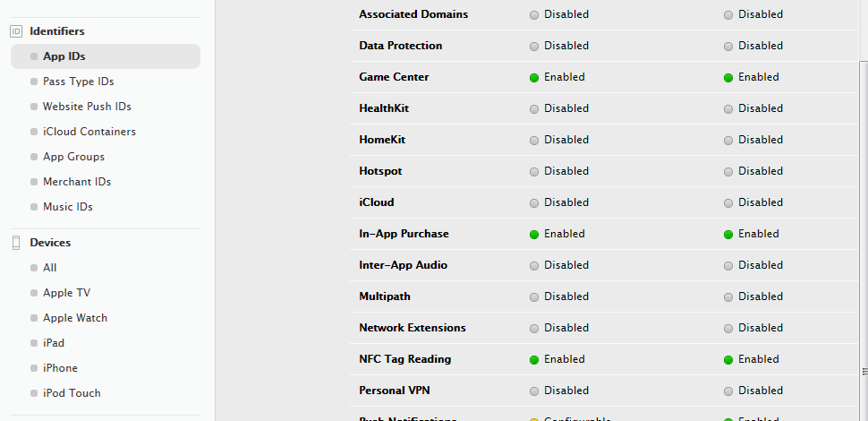868x421 pixels.
Task: Show All devices
Action: pyautogui.click(x=50, y=268)
